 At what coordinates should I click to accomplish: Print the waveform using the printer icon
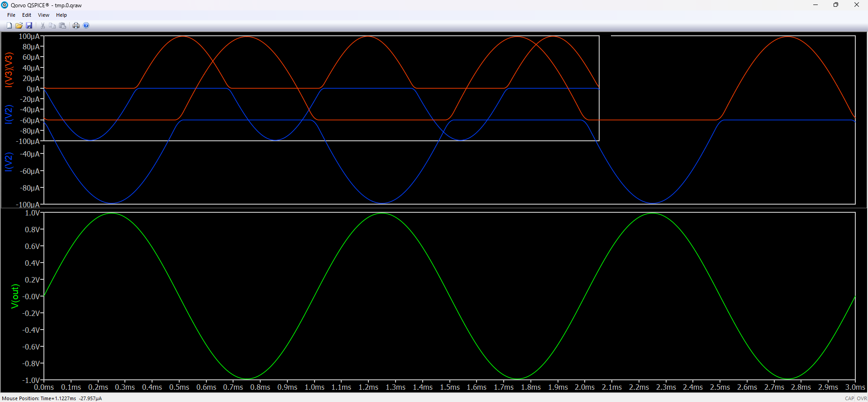click(x=76, y=26)
